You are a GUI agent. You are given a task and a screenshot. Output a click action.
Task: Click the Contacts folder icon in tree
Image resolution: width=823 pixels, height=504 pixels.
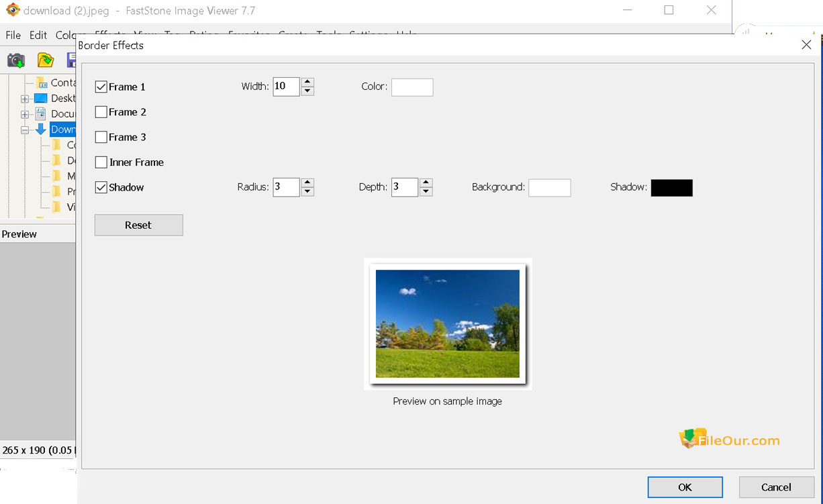coord(42,83)
